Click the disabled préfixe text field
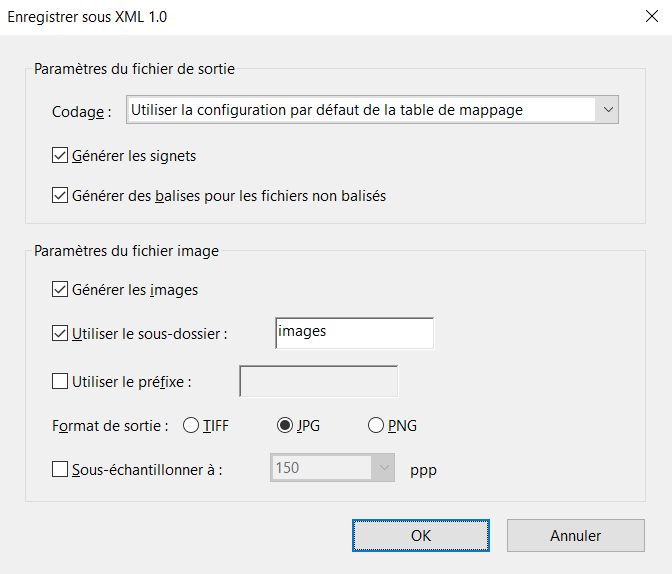Viewport: 672px width, 574px height. click(318, 381)
